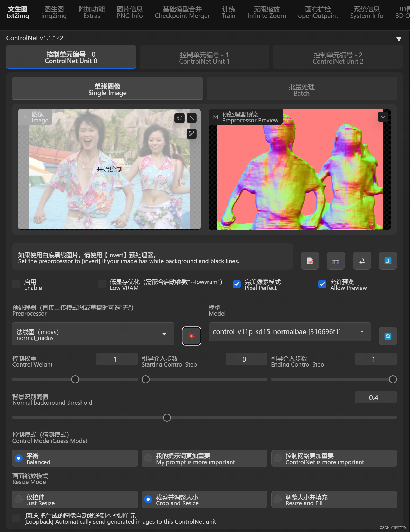Enable the Loopback checkbox
Screen dimensions: 410x532
click(x=16, y=518)
